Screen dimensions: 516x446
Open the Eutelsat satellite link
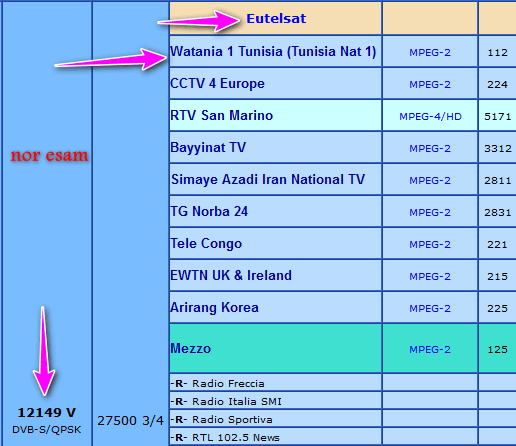click(x=276, y=18)
